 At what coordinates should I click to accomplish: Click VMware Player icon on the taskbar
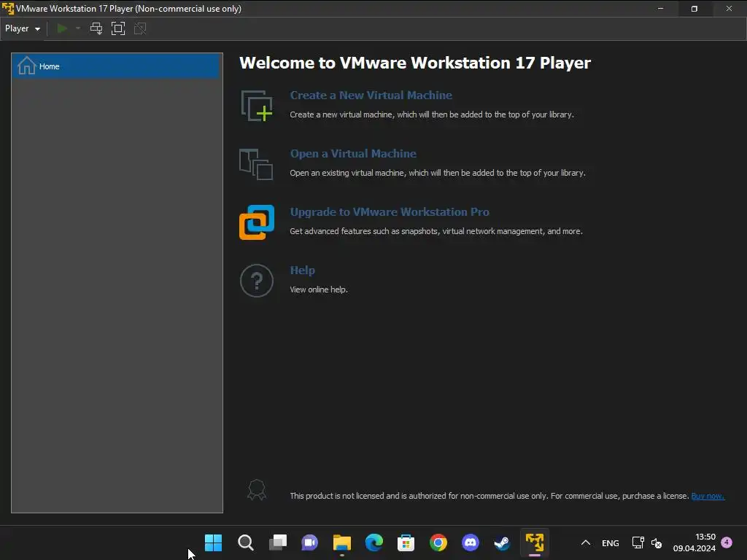tap(535, 542)
